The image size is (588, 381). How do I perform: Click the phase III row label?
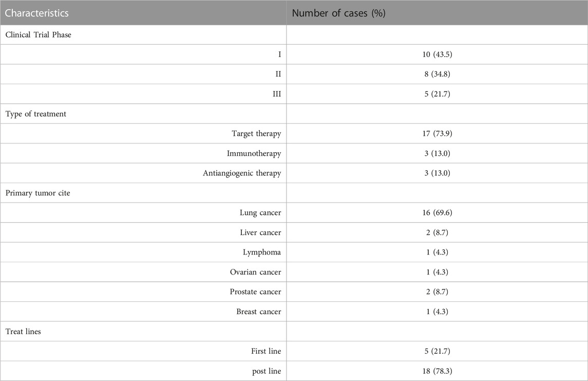click(x=277, y=94)
